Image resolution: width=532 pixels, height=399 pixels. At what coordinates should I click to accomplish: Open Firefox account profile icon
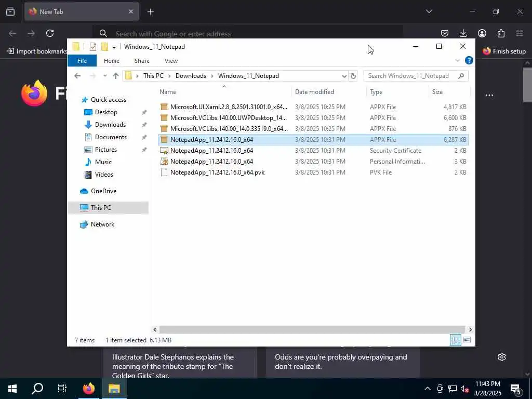482,33
